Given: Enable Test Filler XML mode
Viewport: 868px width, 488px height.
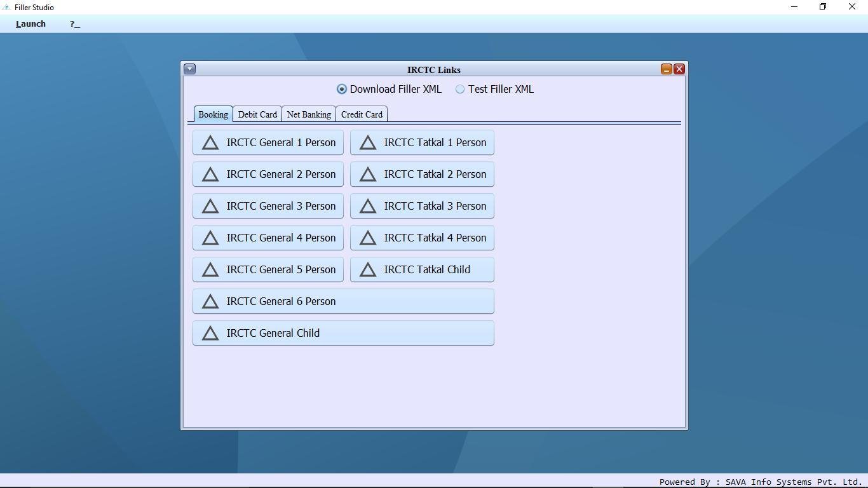Looking at the screenshot, I should coord(459,89).
